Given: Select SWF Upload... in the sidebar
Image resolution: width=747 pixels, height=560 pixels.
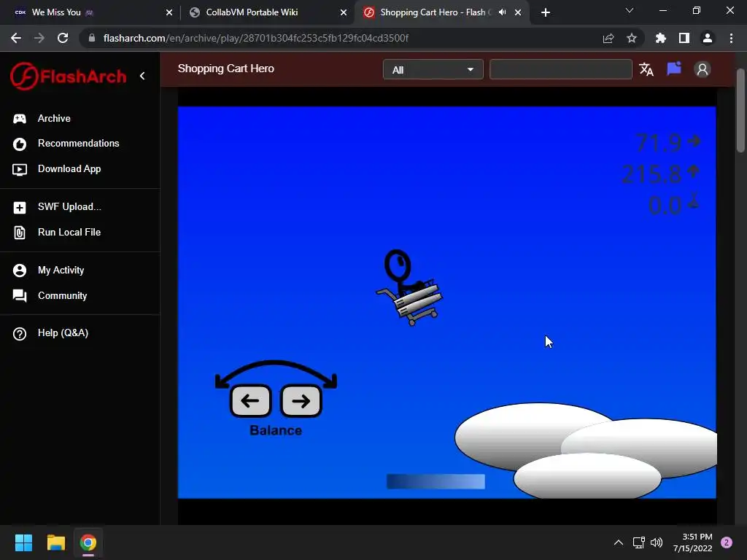Looking at the screenshot, I should coord(69,207).
